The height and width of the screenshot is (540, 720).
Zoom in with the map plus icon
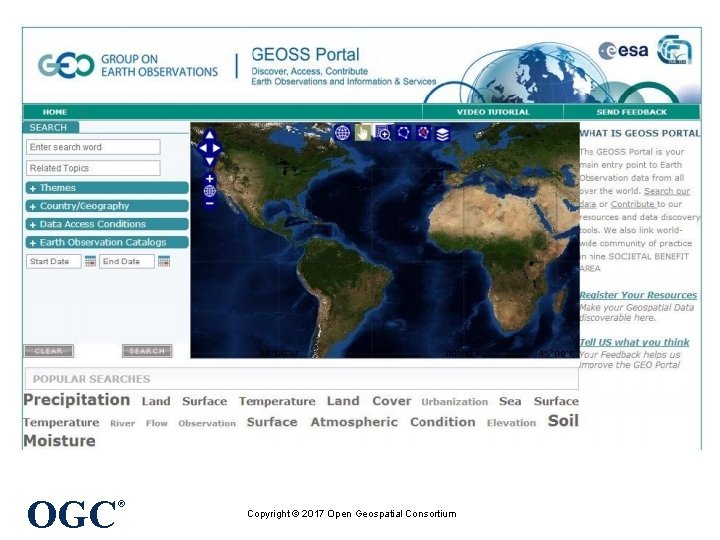click(209, 179)
